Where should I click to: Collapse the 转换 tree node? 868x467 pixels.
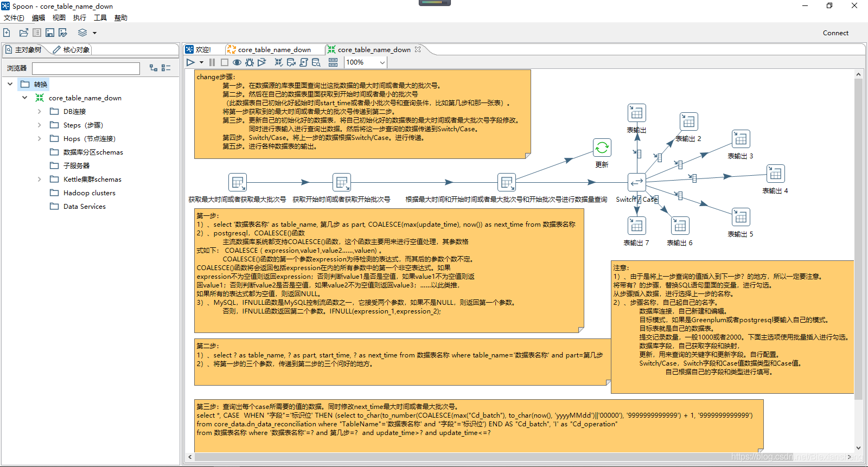[x=10, y=84]
